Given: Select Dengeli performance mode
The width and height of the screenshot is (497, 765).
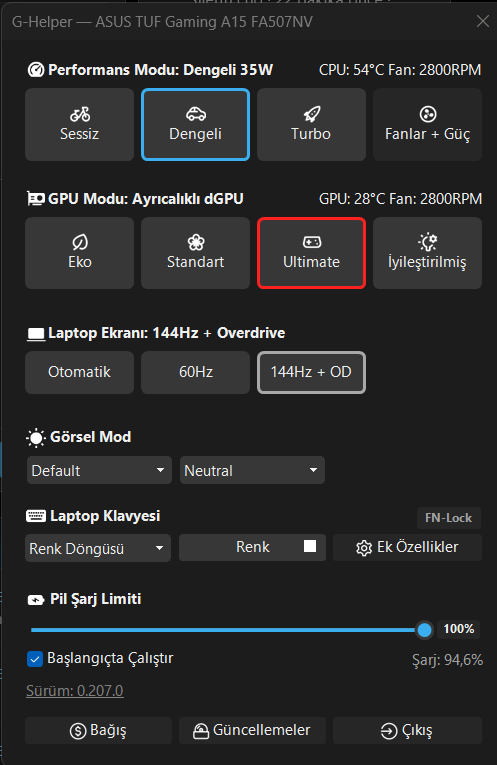Looking at the screenshot, I should coord(196,124).
